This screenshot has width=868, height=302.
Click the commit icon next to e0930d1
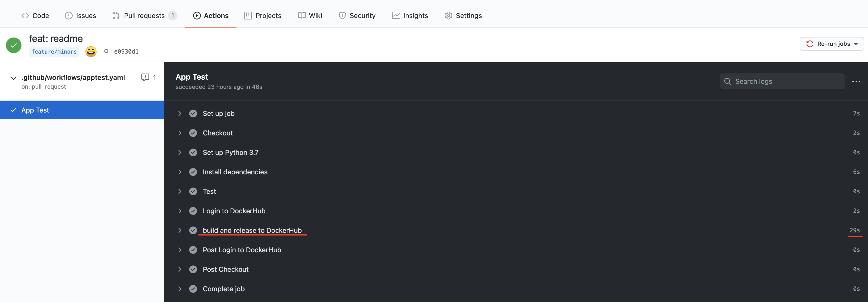click(x=106, y=51)
